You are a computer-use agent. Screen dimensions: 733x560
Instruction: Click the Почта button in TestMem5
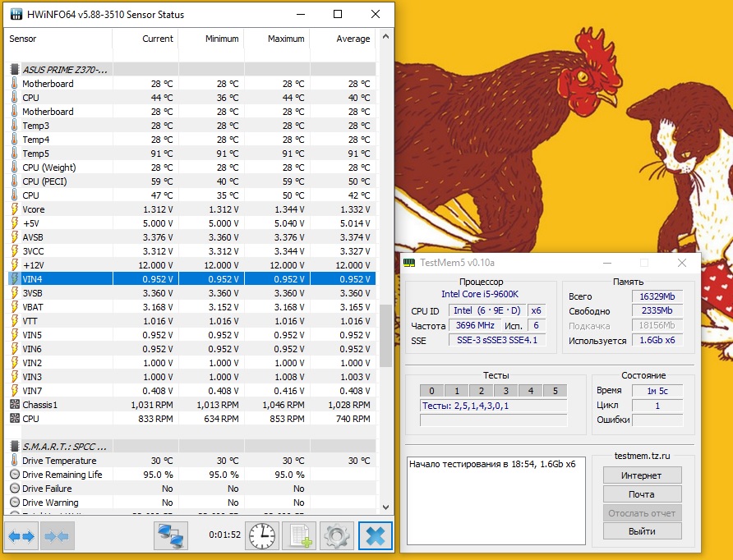coord(643,494)
